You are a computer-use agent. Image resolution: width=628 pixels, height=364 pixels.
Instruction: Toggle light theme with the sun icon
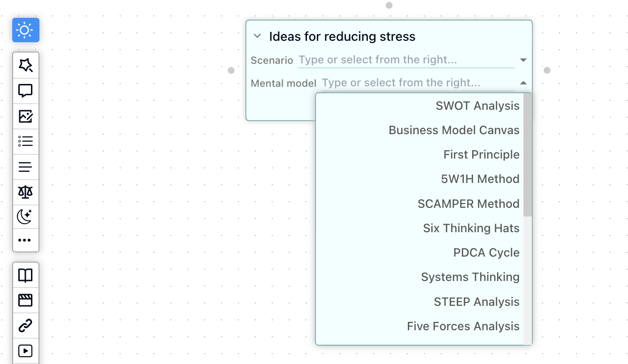(25, 30)
